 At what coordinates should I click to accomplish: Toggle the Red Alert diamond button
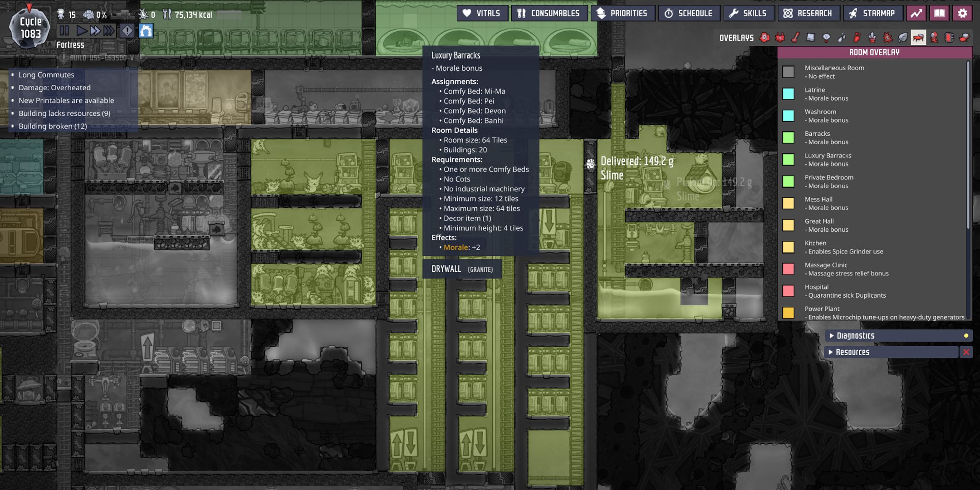point(127,31)
